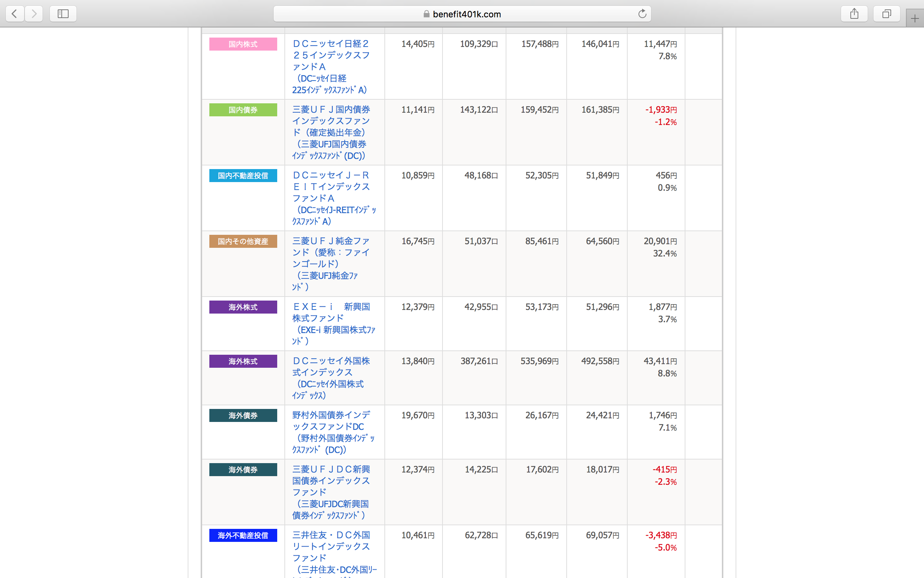The image size is (924, 578).
Task: Select the 43,411円 gain value
Action: pos(660,361)
